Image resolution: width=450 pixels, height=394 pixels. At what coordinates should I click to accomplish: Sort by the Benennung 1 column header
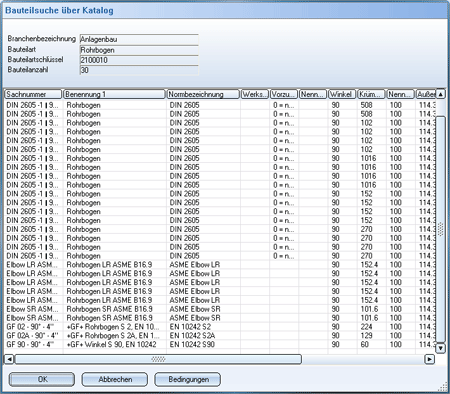[114, 94]
